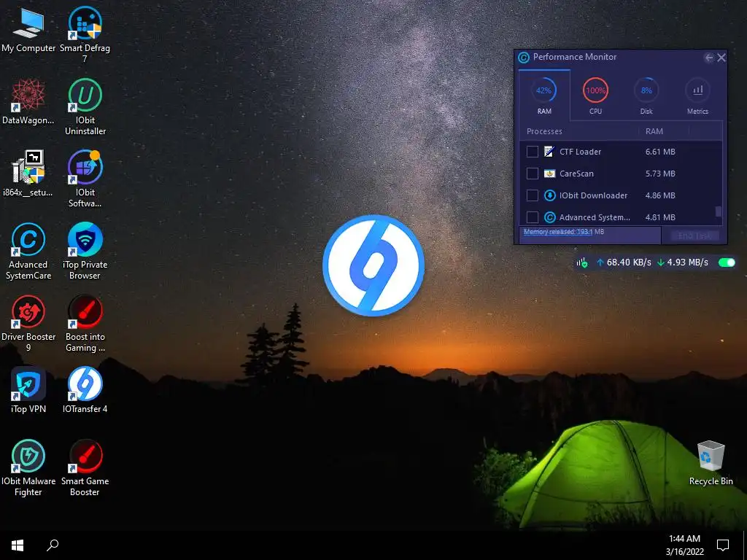
Task: Click the Memory released link
Action: point(564,232)
